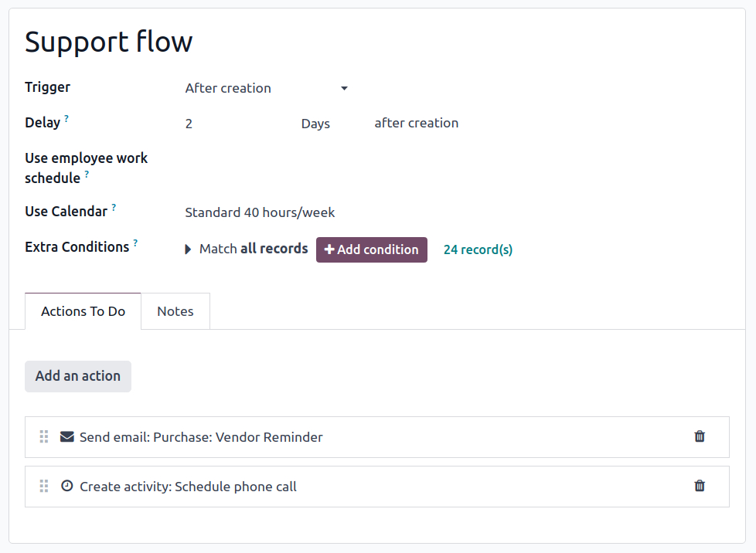Viewport: 756px width, 553px height.
Task: Select the Actions To Do tab
Action: coord(83,310)
